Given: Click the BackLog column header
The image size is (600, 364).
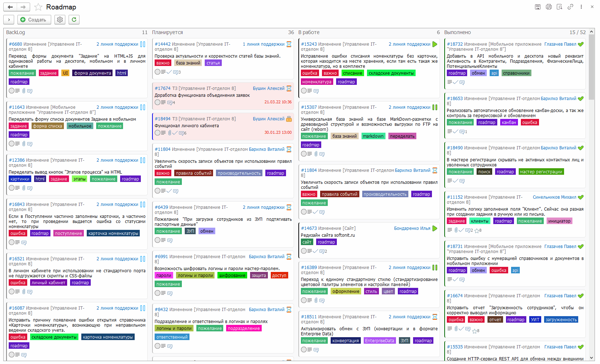Looking at the screenshot, I should pyautogui.click(x=16, y=32).
